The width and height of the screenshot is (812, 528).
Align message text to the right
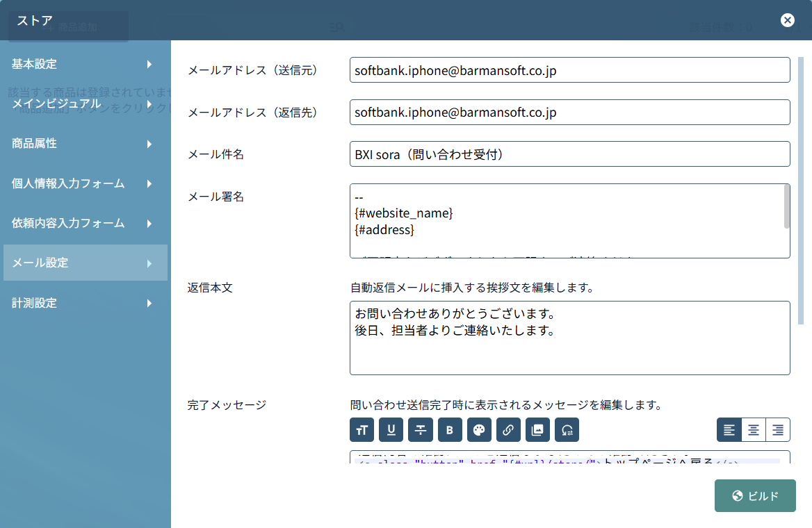coord(778,429)
